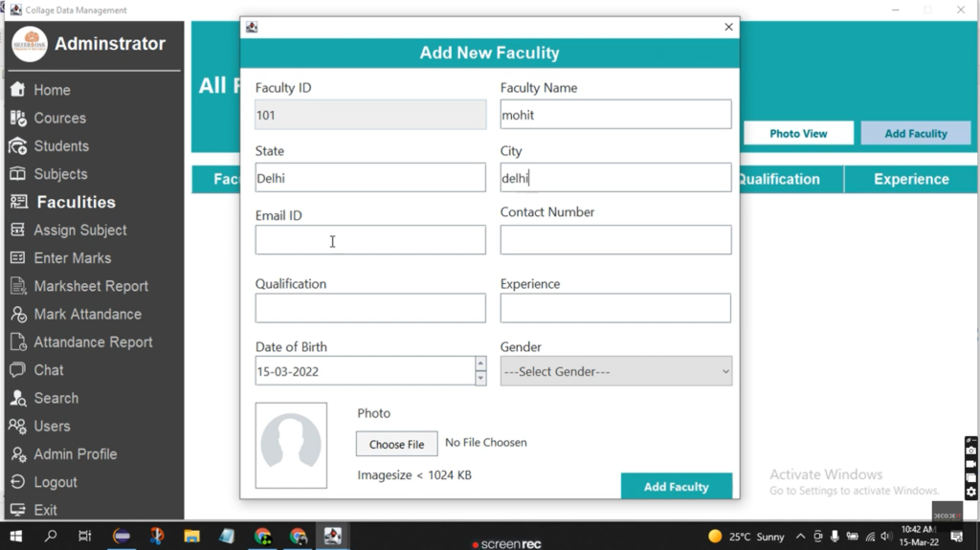This screenshot has width=980, height=550.
Task: Open Home menu item
Action: pyautogui.click(x=52, y=89)
